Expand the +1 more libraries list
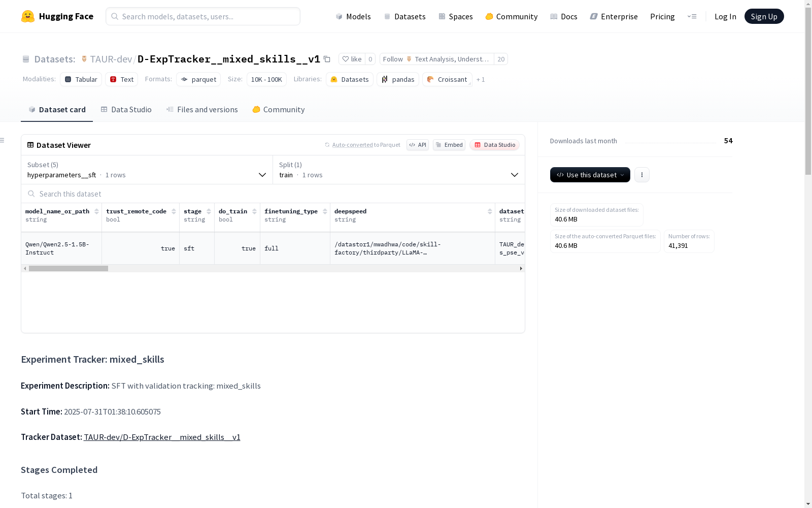The width and height of the screenshot is (812, 508). (481, 79)
